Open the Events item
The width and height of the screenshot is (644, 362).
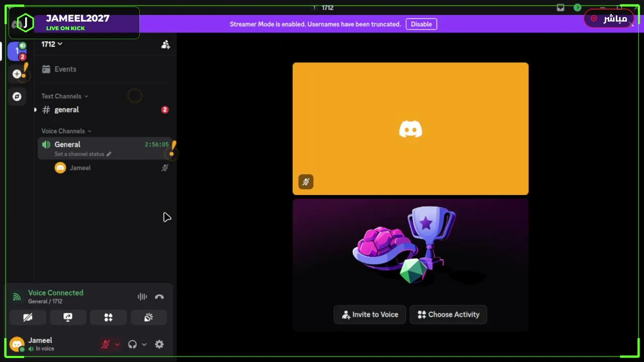click(x=105, y=69)
